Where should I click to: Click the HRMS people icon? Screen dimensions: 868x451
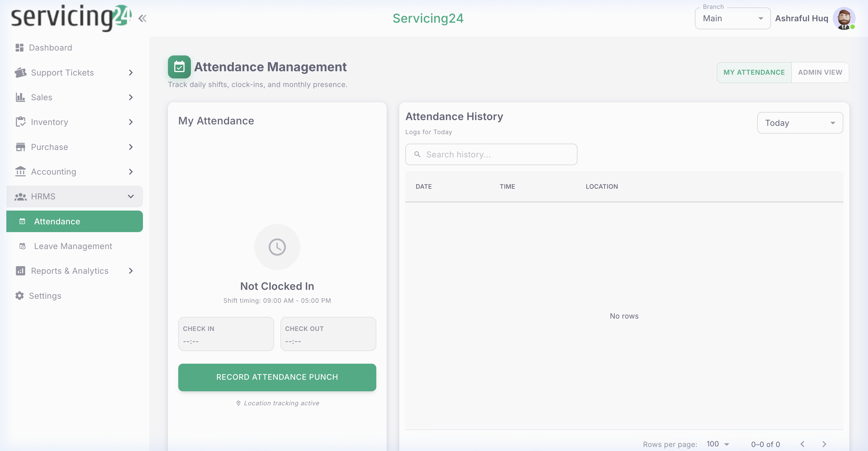click(x=21, y=196)
